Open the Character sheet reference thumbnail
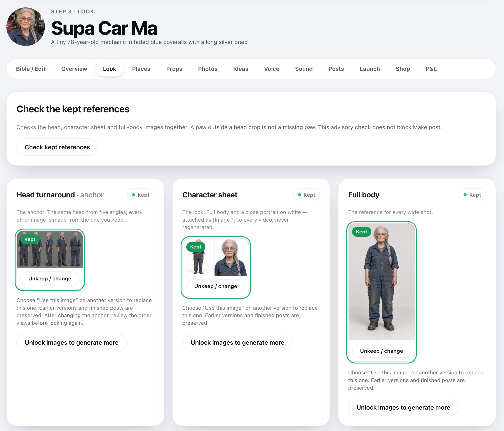504x431 pixels. click(216, 257)
